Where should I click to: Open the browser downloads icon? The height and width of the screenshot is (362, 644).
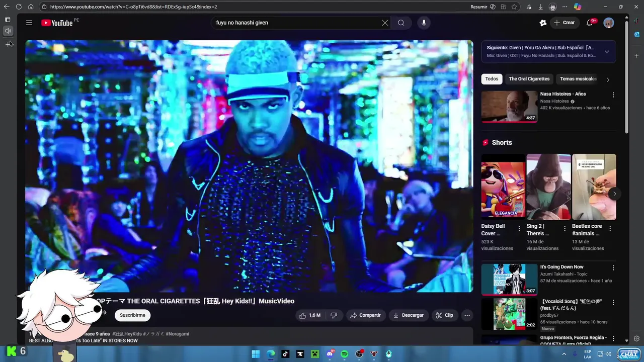coord(540,7)
